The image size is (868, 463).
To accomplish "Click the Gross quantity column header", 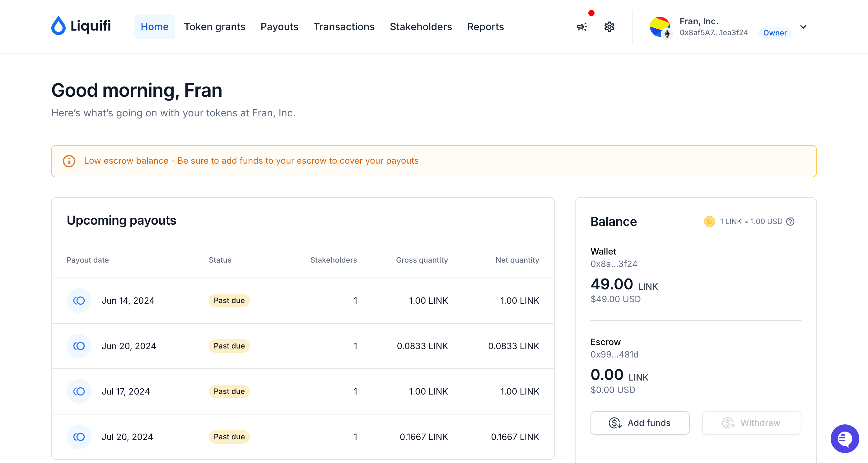I will tap(422, 260).
